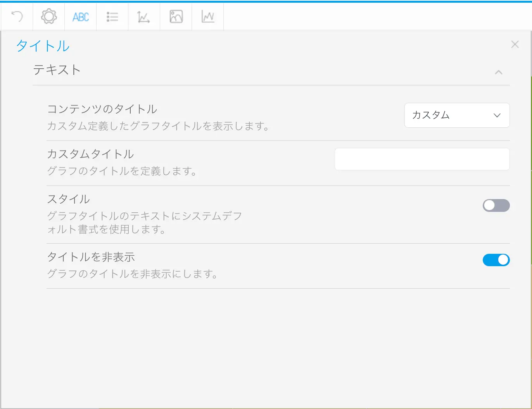The width and height of the screenshot is (532, 409).
Task: Open the legend list settings icon
Action: click(112, 17)
